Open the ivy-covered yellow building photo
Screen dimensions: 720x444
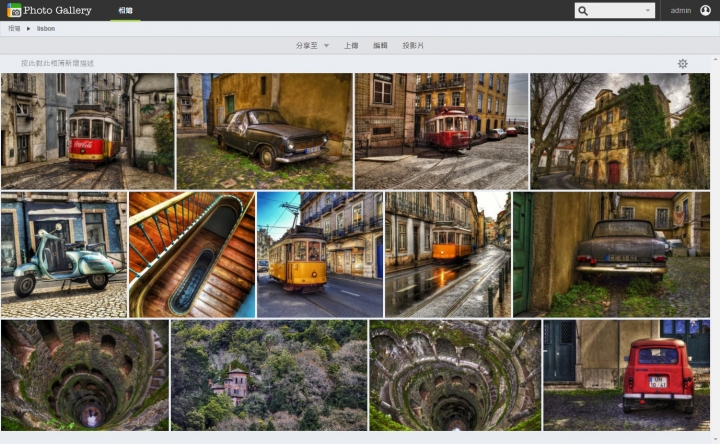pyautogui.click(x=619, y=131)
